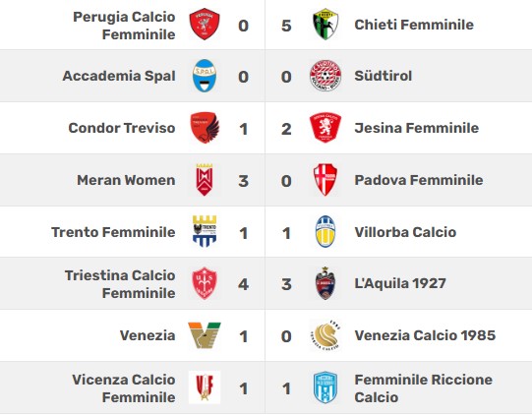Open the Trento Femminile crown badge
The height and width of the screenshot is (415, 532).
point(205,231)
